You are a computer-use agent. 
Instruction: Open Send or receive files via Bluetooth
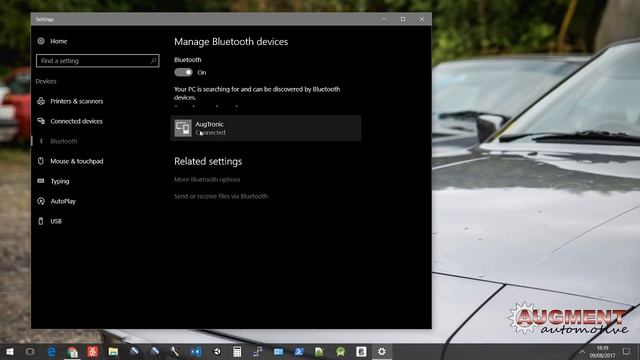point(221,196)
